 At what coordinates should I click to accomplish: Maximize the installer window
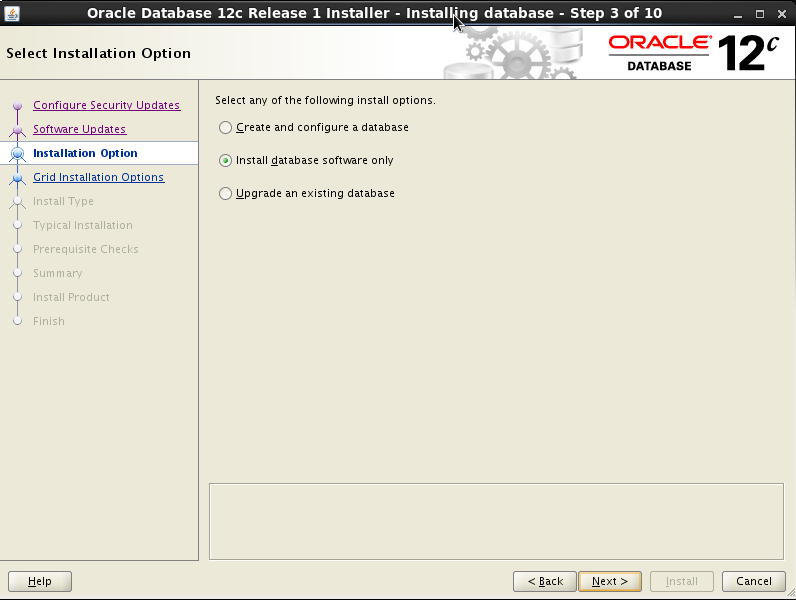pos(760,14)
